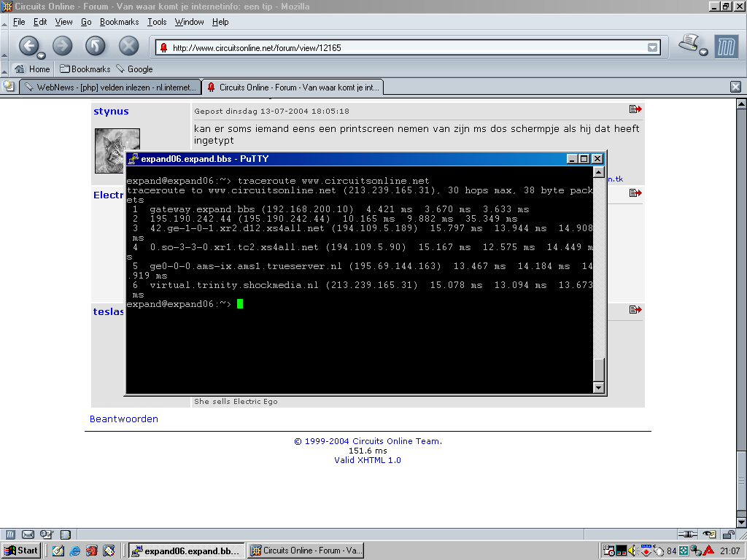Viewport: 747px width, 560px height.
Task: Open the Back button history dropdown
Action: click(42, 55)
